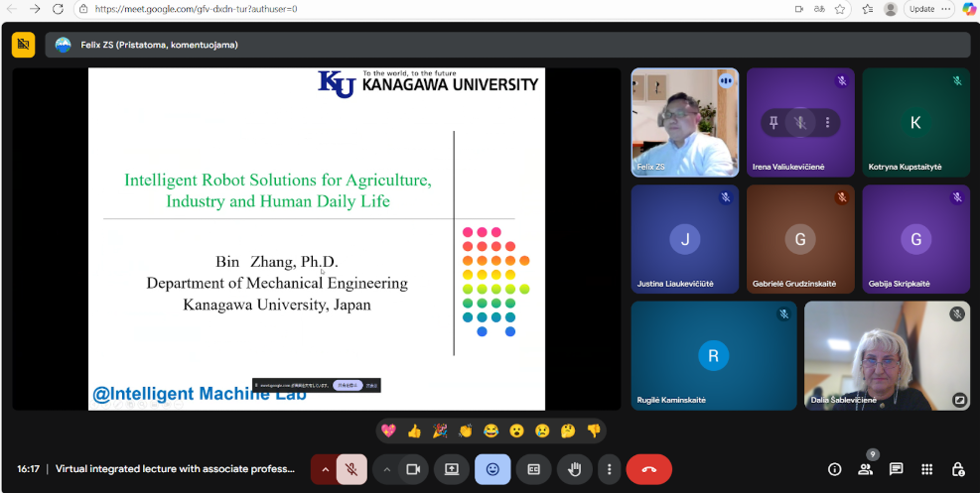Turn on closed captions

click(533, 469)
